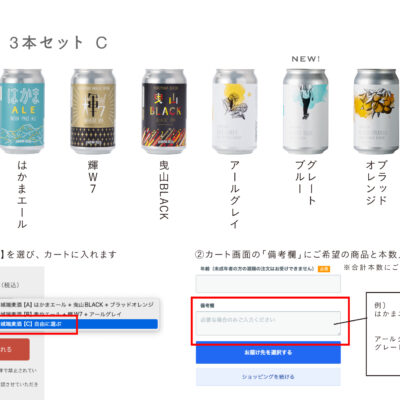Image resolution: width=400 pixels, height=400 pixels.
Task: Click the 曳山BLACK black beer can
Action: pyautogui.click(x=164, y=111)
